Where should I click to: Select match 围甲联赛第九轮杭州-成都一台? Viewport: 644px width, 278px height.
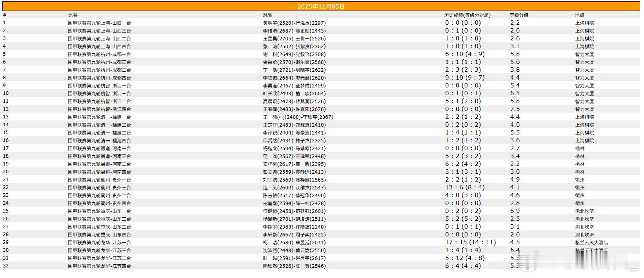(x=100, y=55)
